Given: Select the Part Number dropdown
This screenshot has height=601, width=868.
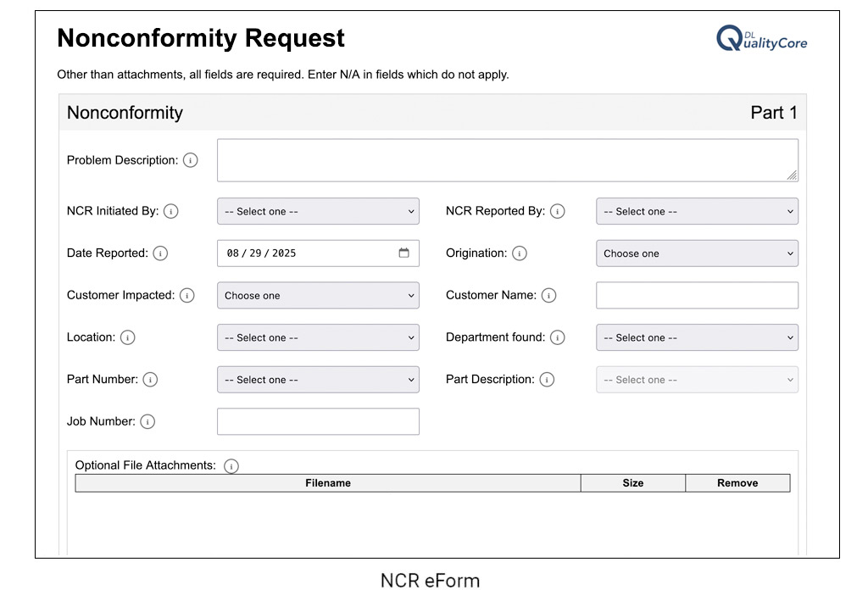Looking at the screenshot, I should coord(318,380).
